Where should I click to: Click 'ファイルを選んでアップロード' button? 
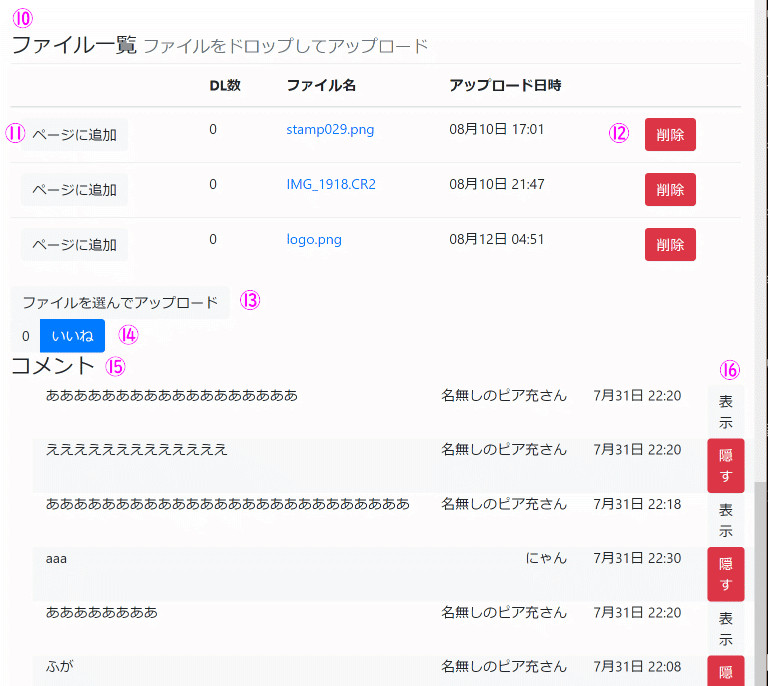coord(120,302)
